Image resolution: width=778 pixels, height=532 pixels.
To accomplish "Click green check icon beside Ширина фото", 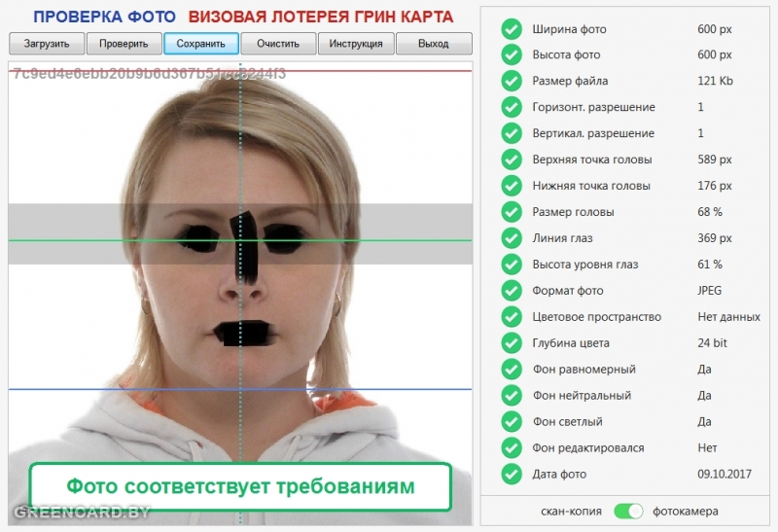I will point(512,29).
